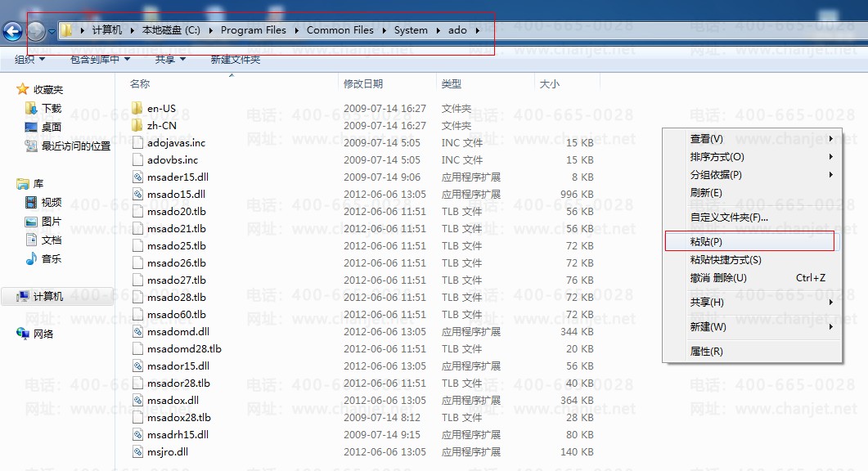The width and height of the screenshot is (868, 471).
Task: Select 计算机 in the address breadcrumb
Action: pos(107,30)
